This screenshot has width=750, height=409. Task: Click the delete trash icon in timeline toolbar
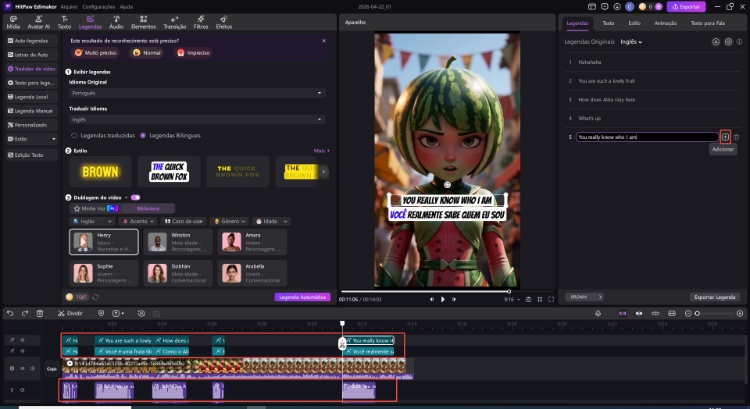(40, 313)
